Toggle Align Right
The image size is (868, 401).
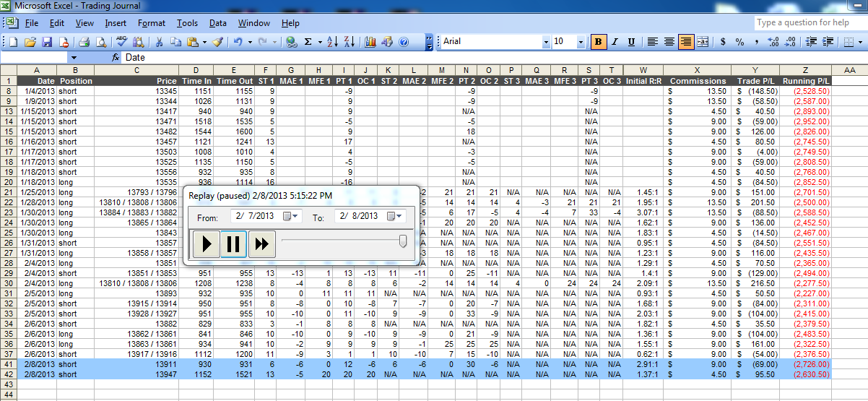(686, 42)
